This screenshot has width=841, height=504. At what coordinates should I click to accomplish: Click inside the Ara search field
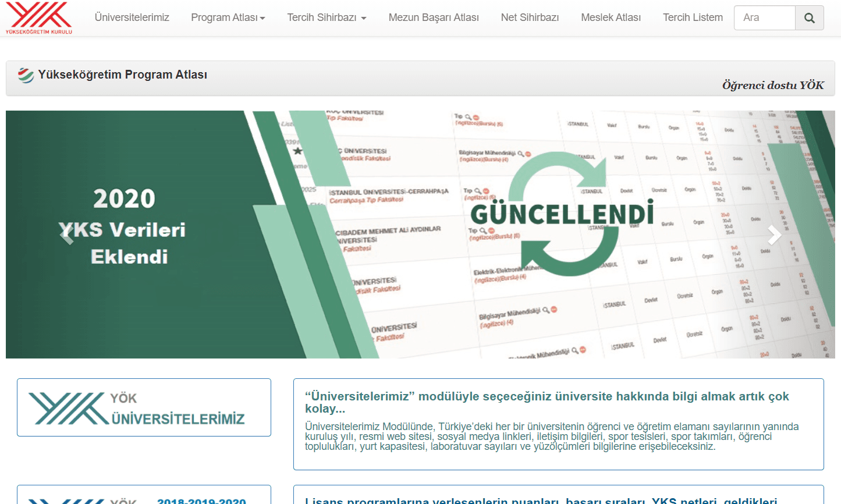pos(764,17)
